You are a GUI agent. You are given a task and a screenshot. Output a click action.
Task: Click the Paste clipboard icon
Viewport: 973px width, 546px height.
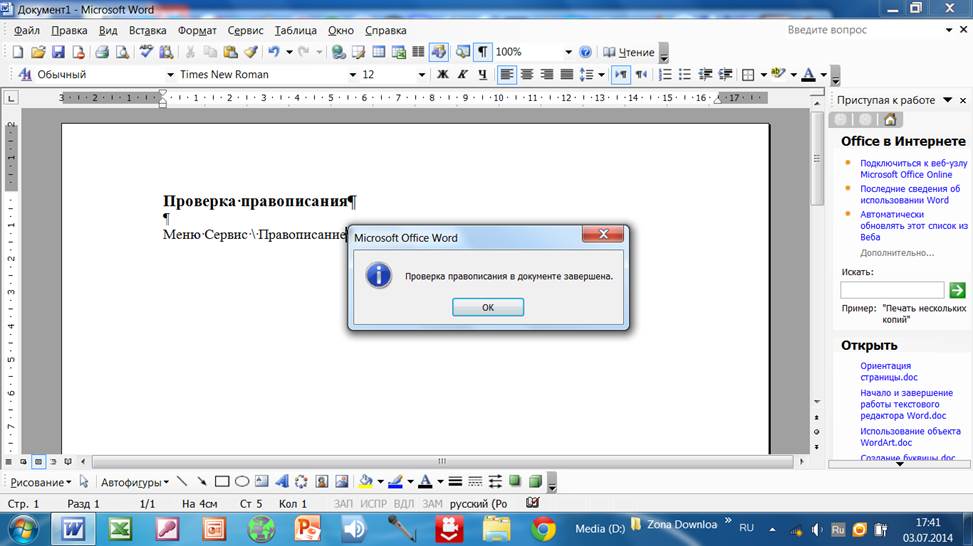[230, 52]
